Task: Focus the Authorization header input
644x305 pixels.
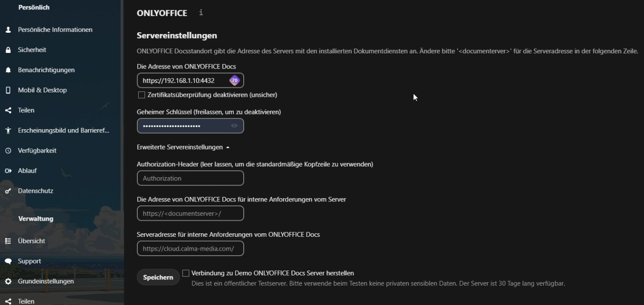Action: point(190,178)
